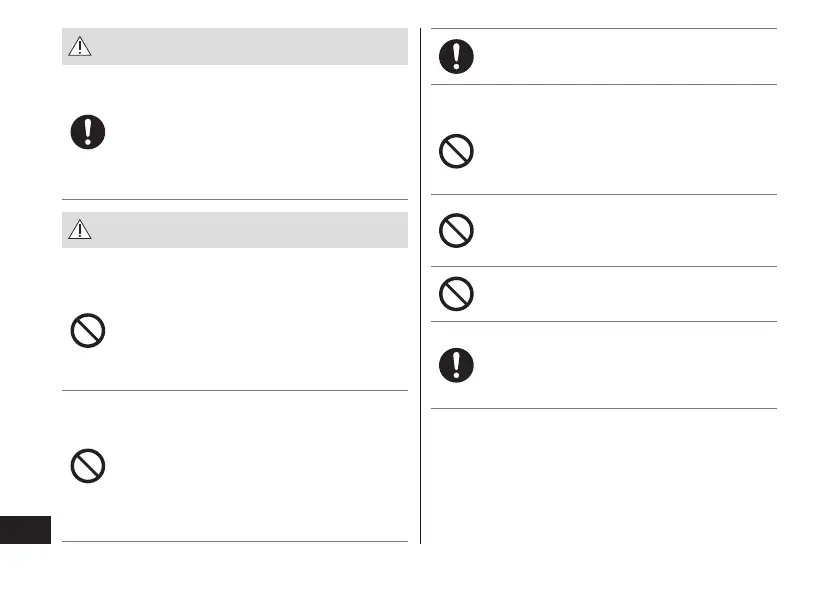Click the exclamation mark icon in the left column

(88, 132)
